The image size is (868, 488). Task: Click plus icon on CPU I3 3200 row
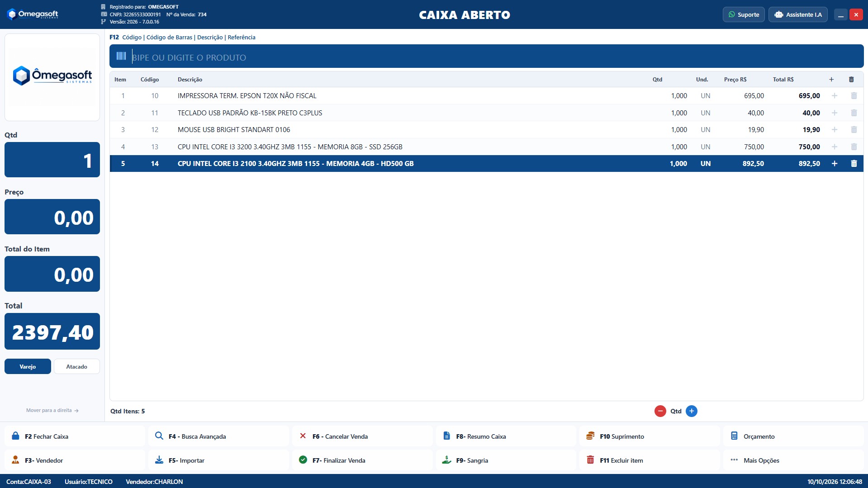tap(835, 147)
